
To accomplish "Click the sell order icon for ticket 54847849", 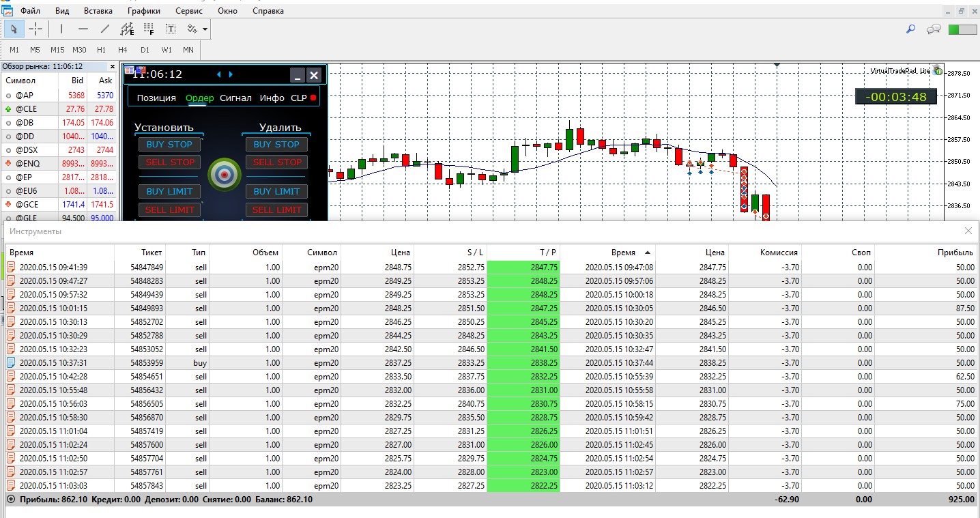I will pos(11,268).
